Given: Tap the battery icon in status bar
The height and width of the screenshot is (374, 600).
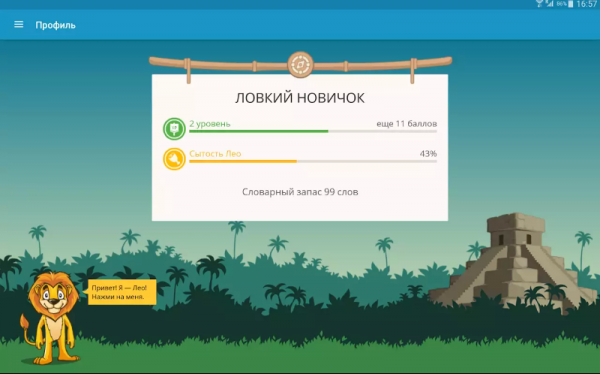Looking at the screenshot, I should pos(571,4).
